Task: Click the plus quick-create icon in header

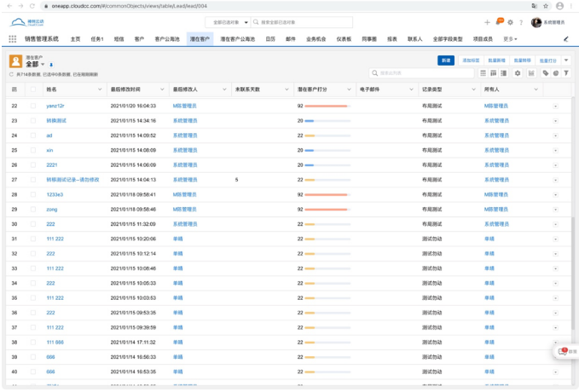Action: (487, 22)
